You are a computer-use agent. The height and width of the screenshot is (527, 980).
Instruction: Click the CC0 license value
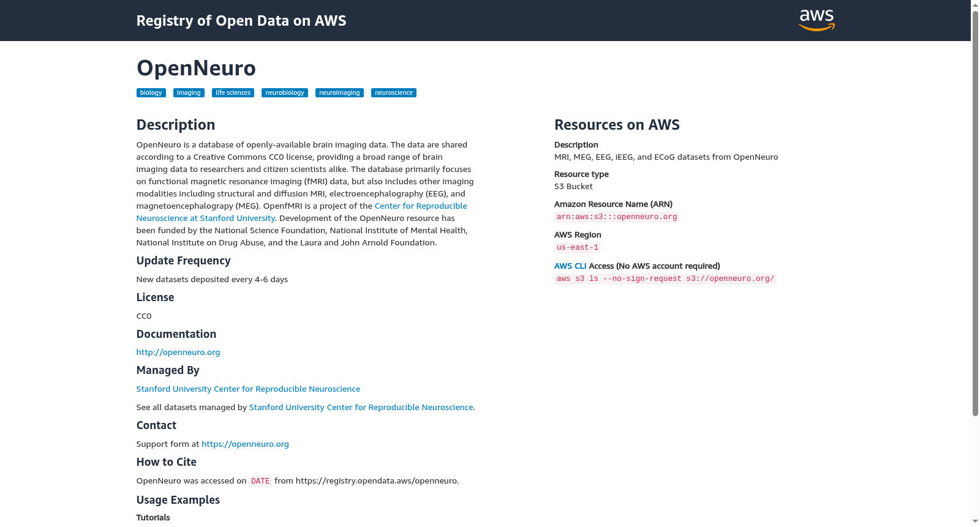(144, 316)
